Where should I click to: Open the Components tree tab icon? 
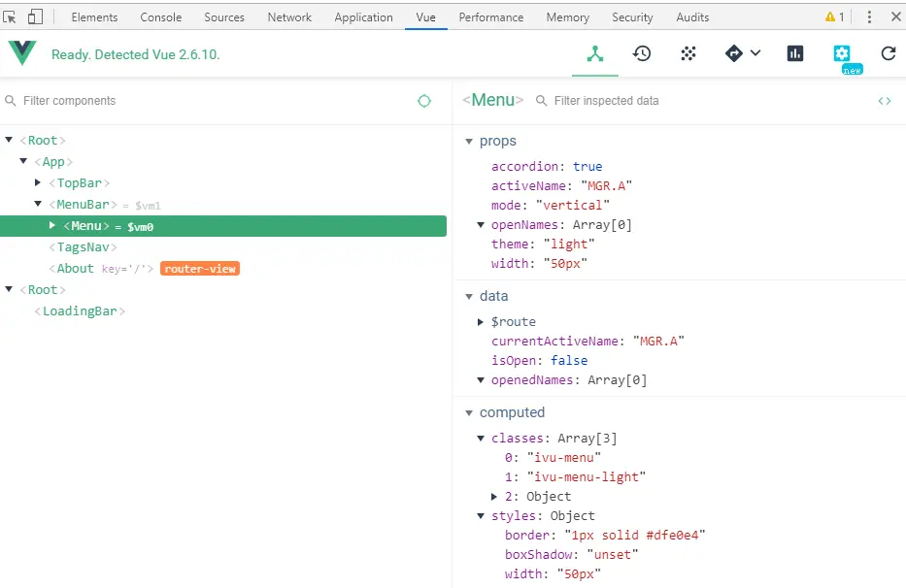point(595,53)
